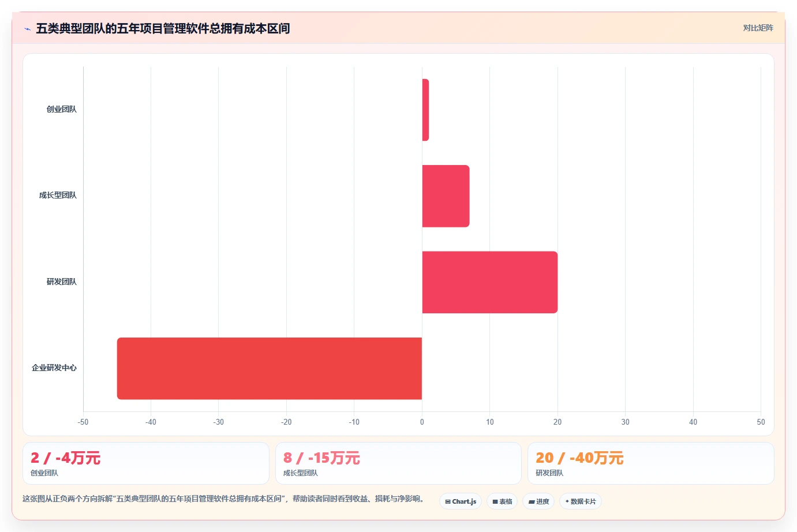Click the x-axis tick label 10

(489, 422)
